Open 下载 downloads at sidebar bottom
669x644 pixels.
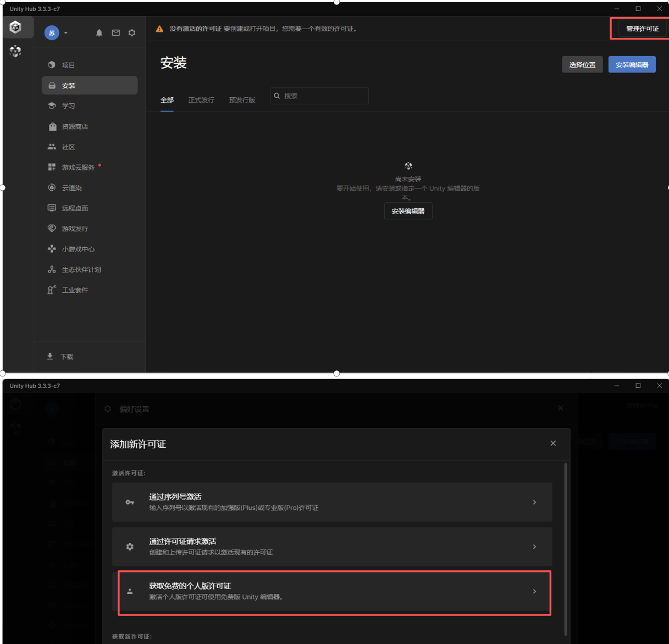coord(67,357)
